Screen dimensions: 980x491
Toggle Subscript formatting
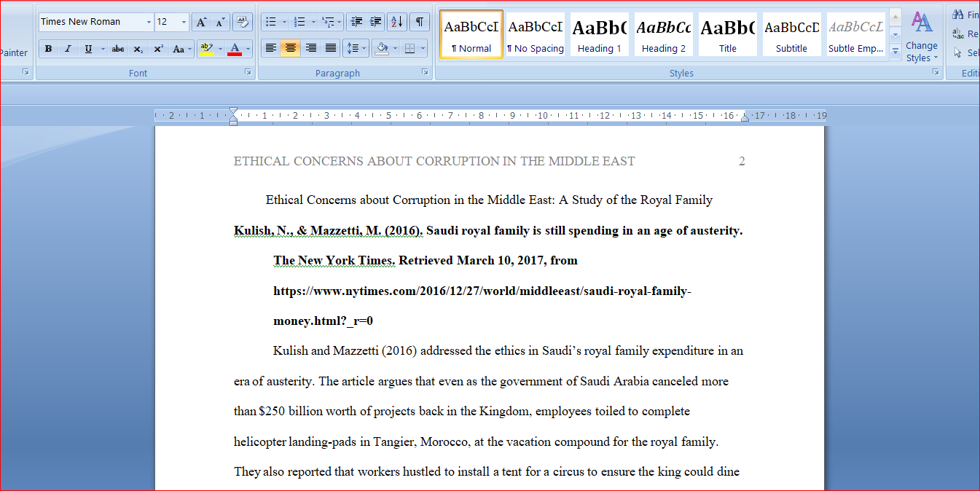pos(138,49)
